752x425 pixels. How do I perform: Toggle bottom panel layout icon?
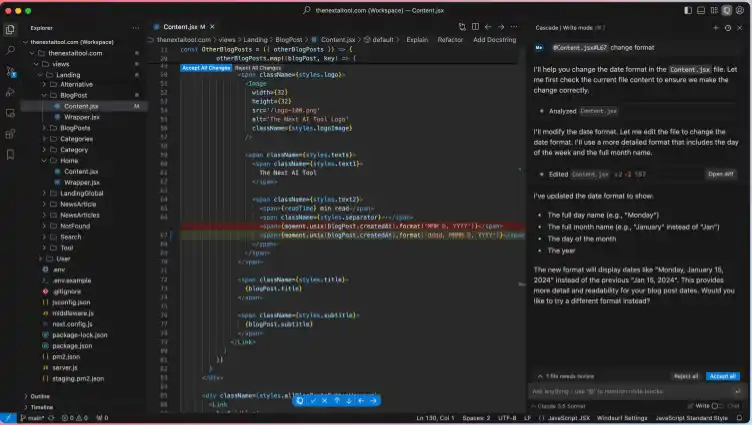point(701,10)
